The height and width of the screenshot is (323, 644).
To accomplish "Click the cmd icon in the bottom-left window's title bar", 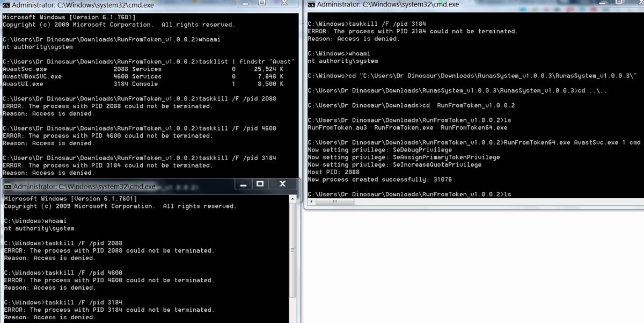I will pos(8,186).
